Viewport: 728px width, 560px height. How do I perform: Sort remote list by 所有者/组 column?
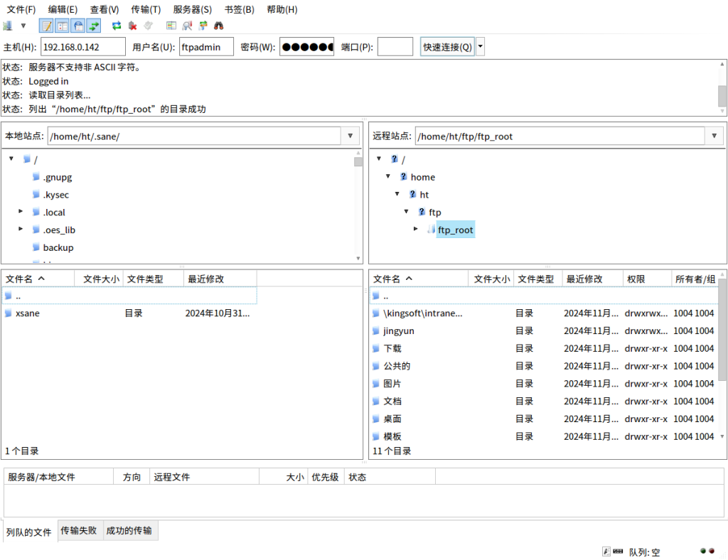(695, 279)
